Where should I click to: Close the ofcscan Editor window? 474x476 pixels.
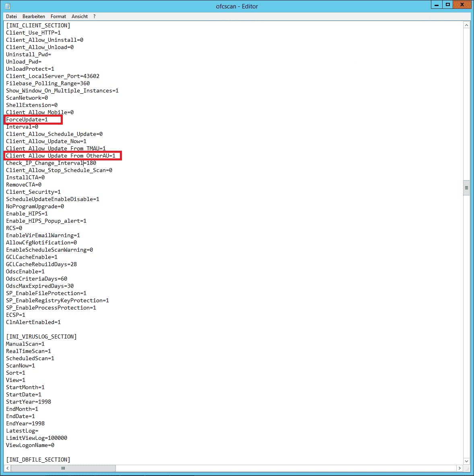click(462, 5)
